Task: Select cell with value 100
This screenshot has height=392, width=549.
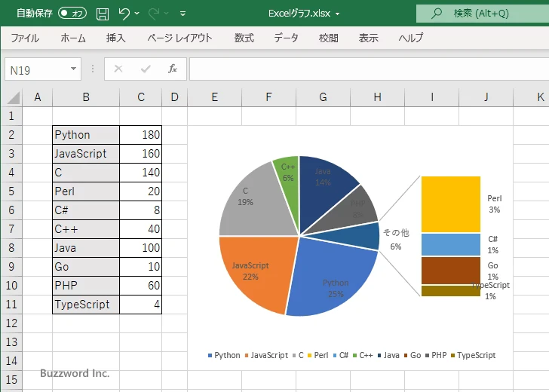Action: coord(141,248)
